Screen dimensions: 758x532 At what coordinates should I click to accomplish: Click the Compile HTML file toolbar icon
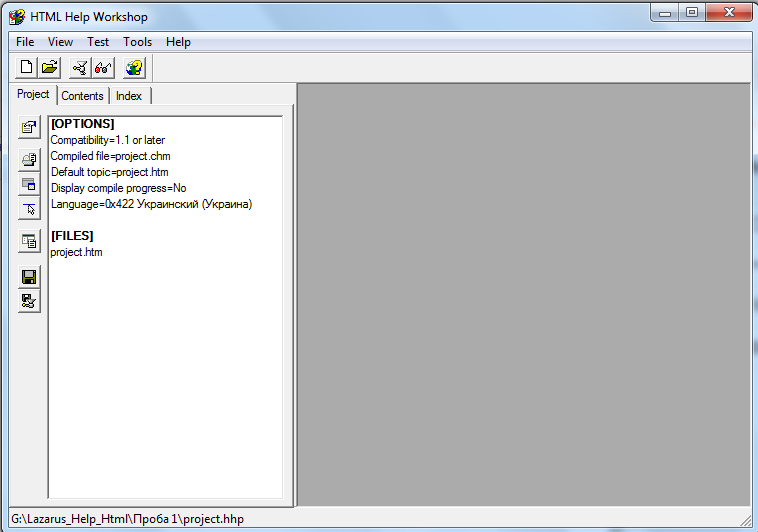tap(80, 67)
